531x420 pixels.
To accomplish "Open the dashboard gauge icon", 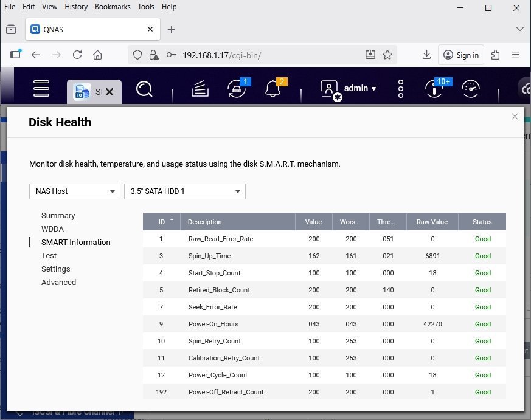I will pyautogui.click(x=471, y=89).
